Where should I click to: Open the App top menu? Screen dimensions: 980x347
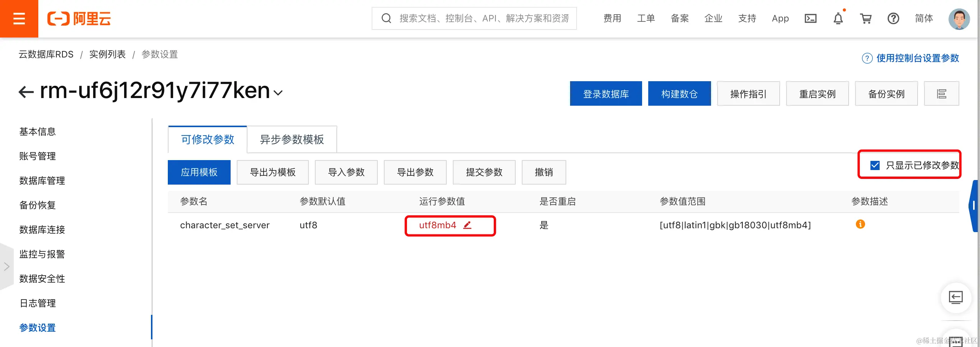click(780, 18)
